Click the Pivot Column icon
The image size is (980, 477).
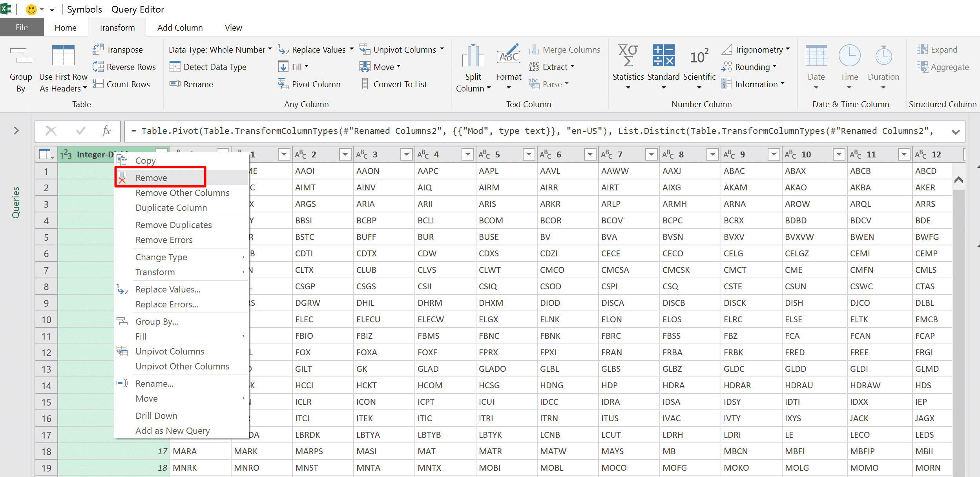[283, 84]
